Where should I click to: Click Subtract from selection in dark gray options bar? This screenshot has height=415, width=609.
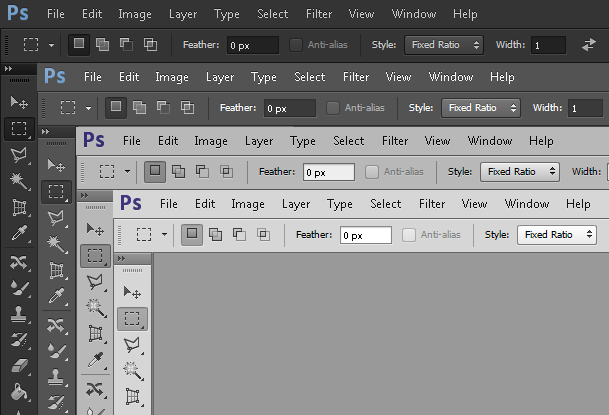(x=163, y=108)
